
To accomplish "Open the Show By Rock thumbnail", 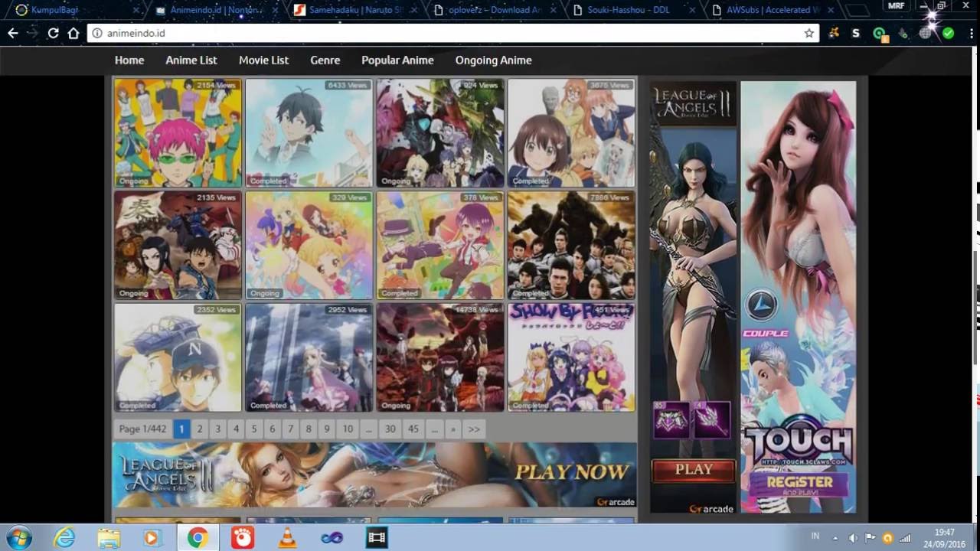I will pyautogui.click(x=571, y=357).
